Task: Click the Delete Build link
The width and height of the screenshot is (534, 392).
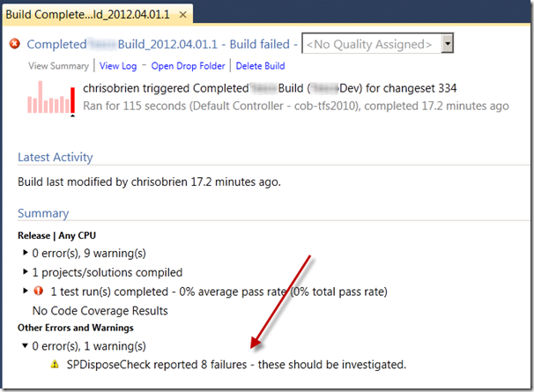Action: 260,66
